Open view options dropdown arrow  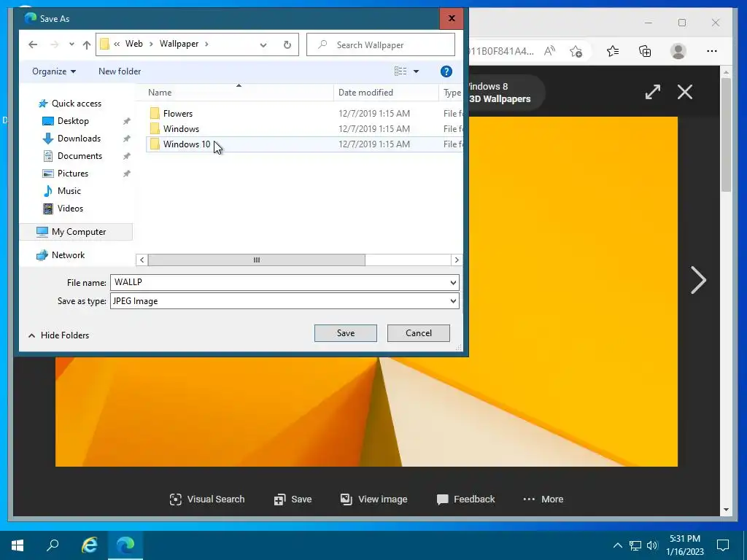click(416, 71)
